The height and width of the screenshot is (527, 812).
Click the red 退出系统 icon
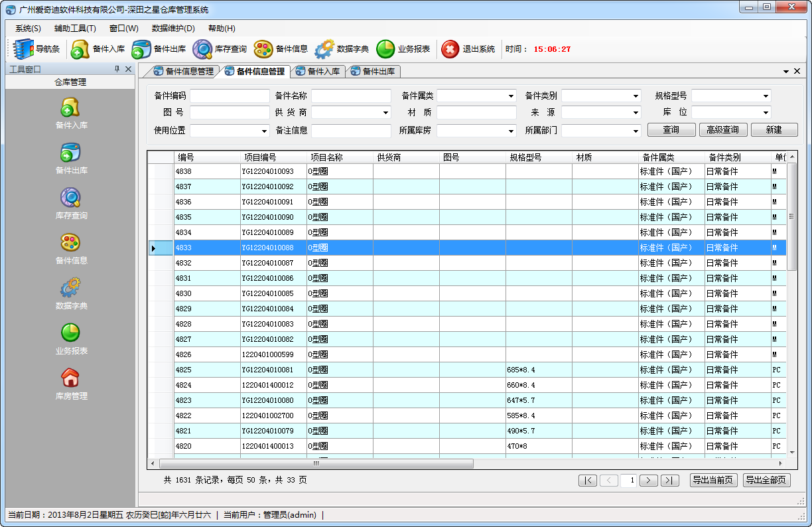point(450,49)
